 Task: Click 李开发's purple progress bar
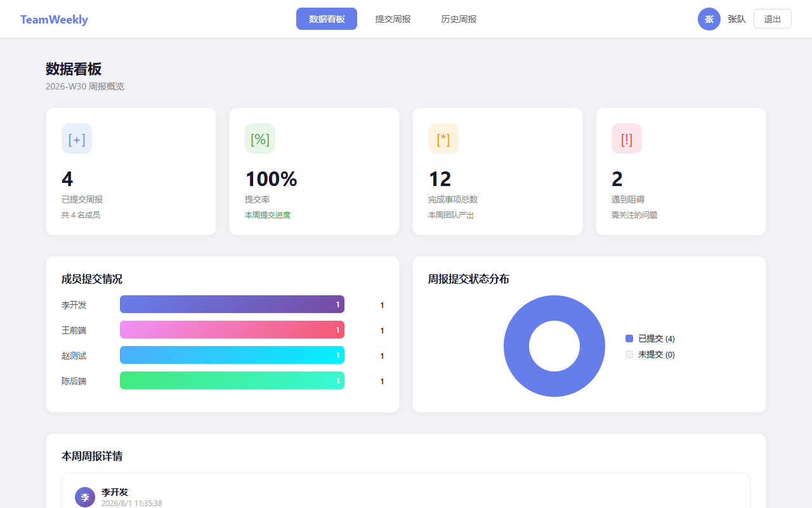(232, 304)
